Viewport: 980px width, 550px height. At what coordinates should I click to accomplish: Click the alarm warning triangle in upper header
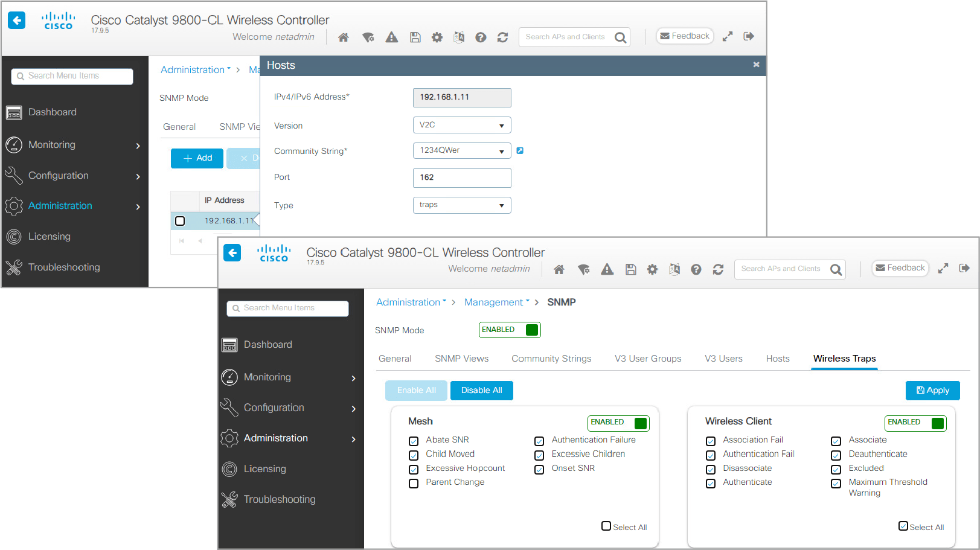(392, 37)
